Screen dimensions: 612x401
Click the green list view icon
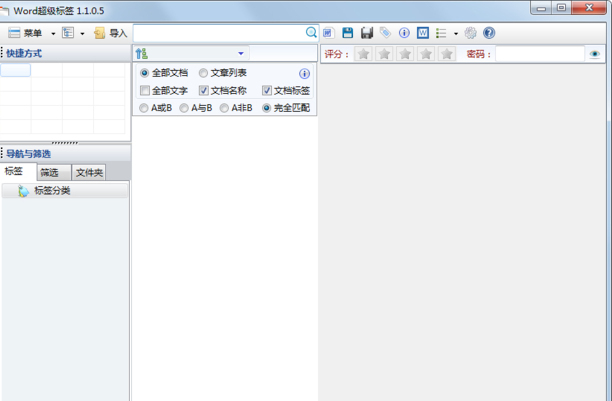pos(441,33)
